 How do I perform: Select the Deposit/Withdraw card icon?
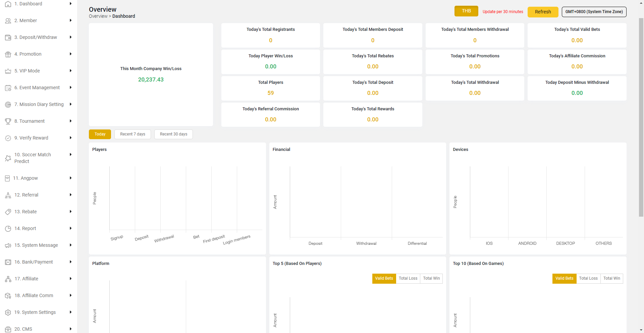tap(8, 37)
